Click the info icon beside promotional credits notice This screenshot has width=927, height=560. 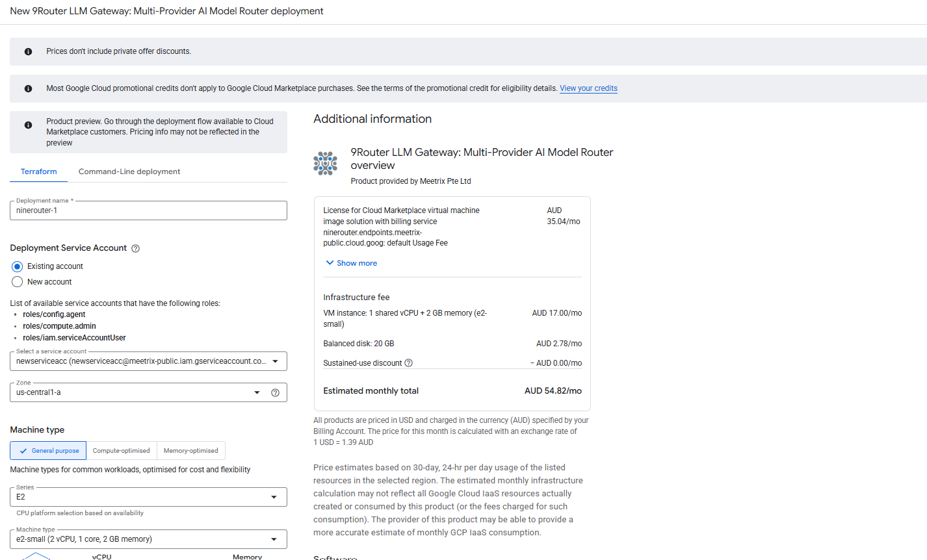[28, 88]
